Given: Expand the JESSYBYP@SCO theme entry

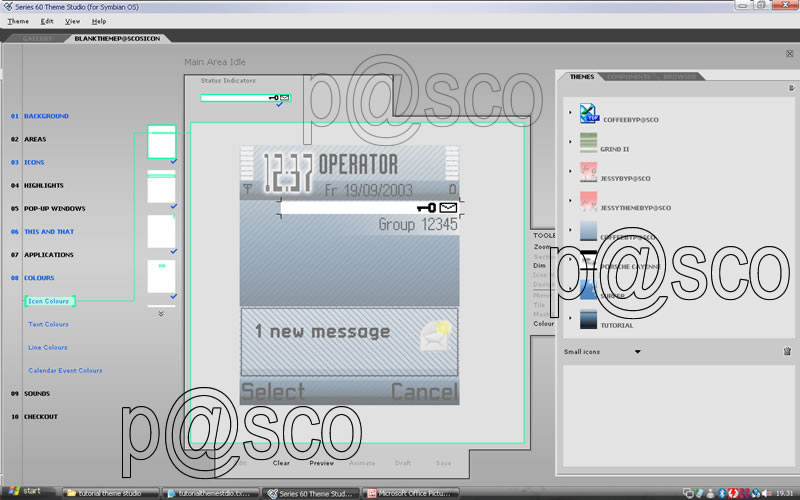Looking at the screenshot, I should 570,171.
